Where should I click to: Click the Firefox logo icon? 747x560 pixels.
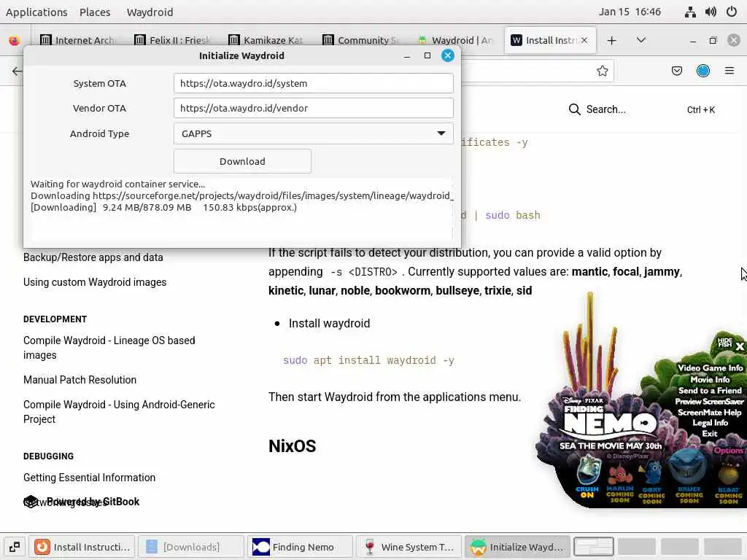(15, 41)
